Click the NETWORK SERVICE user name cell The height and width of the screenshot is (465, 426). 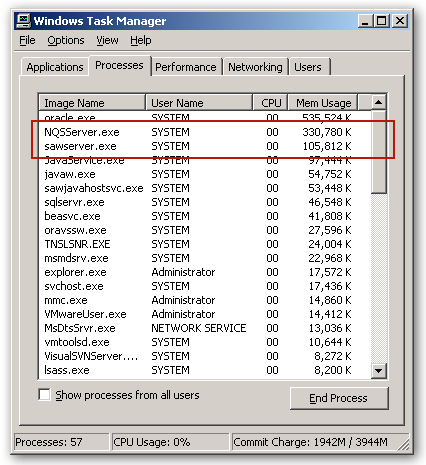click(x=199, y=328)
